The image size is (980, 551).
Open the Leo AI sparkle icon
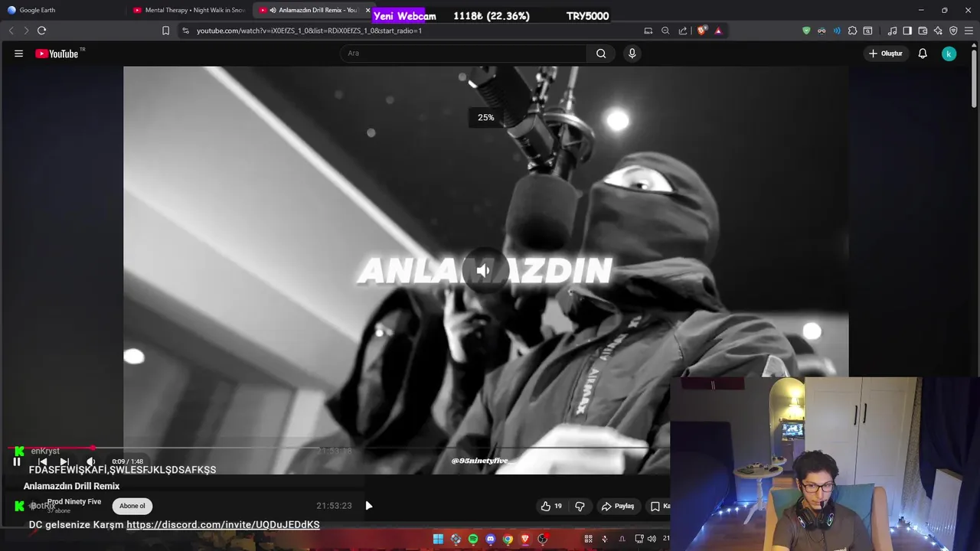(938, 31)
